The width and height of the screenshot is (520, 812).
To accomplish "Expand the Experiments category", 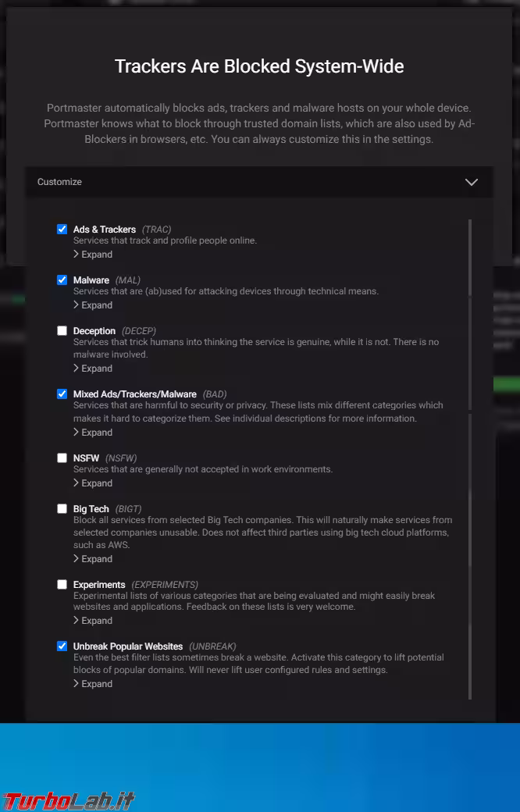I will pos(93,621).
